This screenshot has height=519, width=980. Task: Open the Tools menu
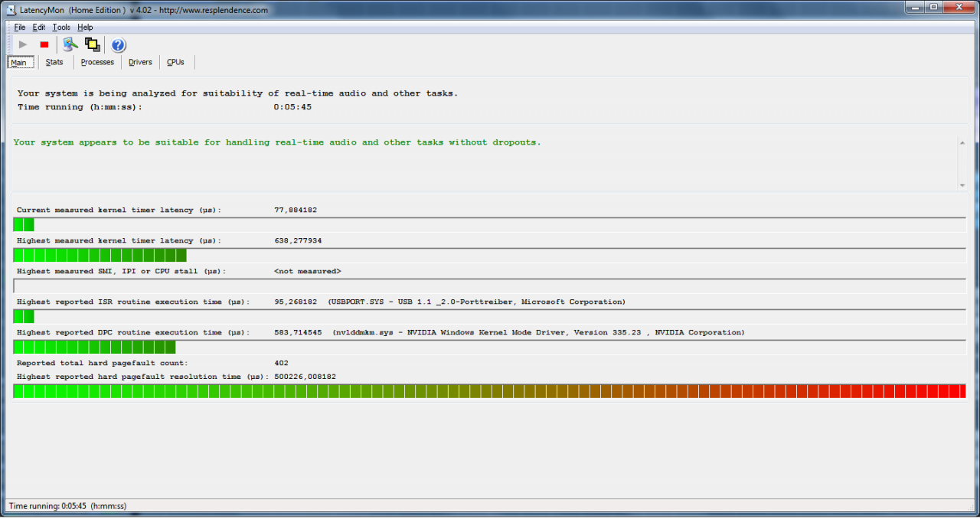click(61, 28)
